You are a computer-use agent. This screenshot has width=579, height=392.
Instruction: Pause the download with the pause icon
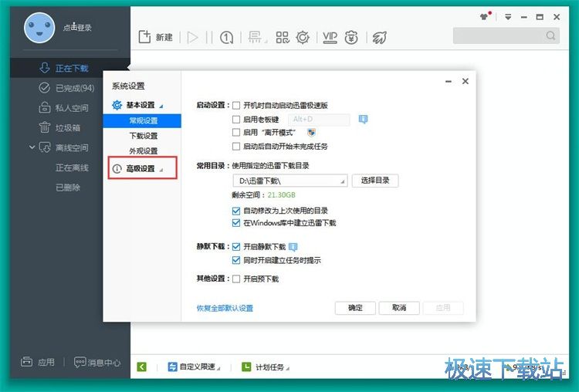point(209,37)
